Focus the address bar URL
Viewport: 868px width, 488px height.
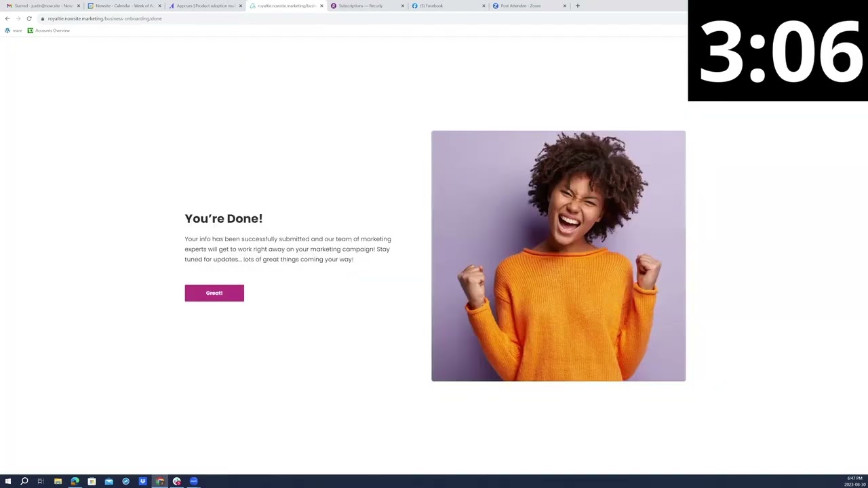pyautogui.click(x=104, y=18)
